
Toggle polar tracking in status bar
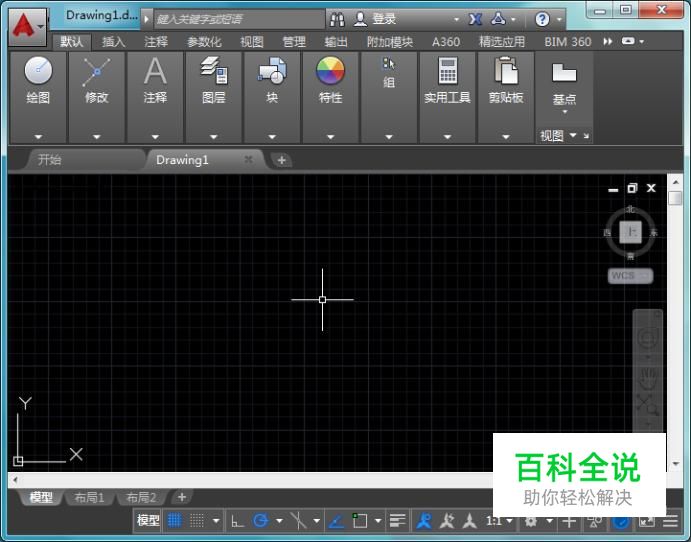tap(260, 521)
